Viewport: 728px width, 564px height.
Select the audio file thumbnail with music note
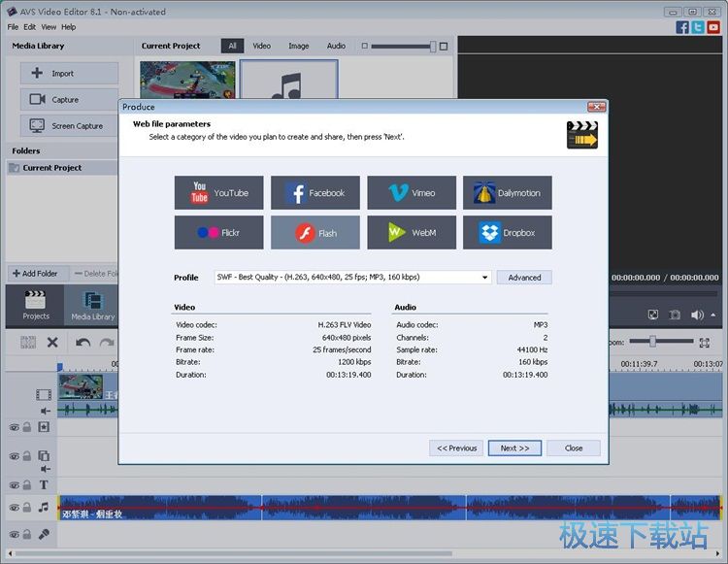[289, 80]
